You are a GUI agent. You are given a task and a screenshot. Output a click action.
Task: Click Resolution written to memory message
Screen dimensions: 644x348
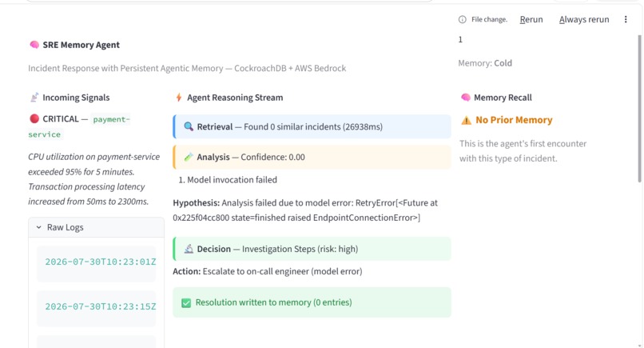312,302
